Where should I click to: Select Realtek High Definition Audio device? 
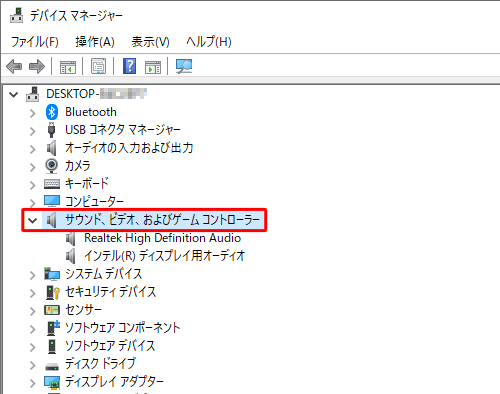(162, 238)
